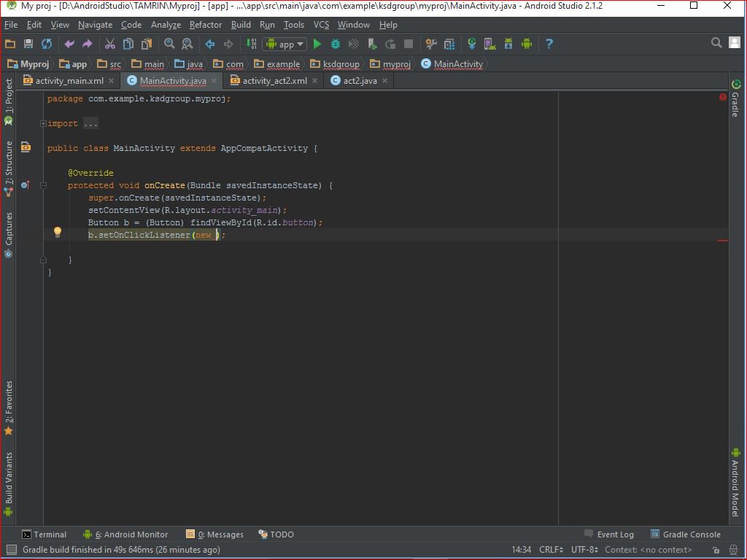
Task: Open the CRLF line separator dropdown
Action: [x=550, y=550]
